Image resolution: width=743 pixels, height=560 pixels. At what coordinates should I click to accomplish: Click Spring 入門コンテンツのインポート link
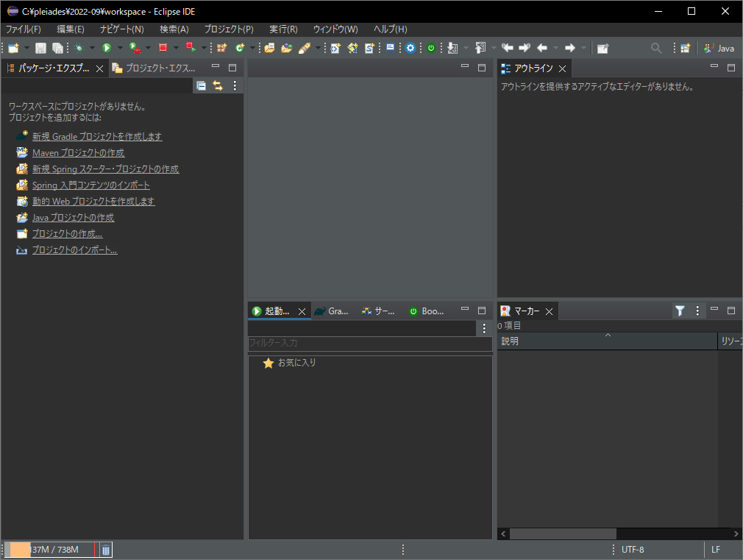tap(91, 185)
